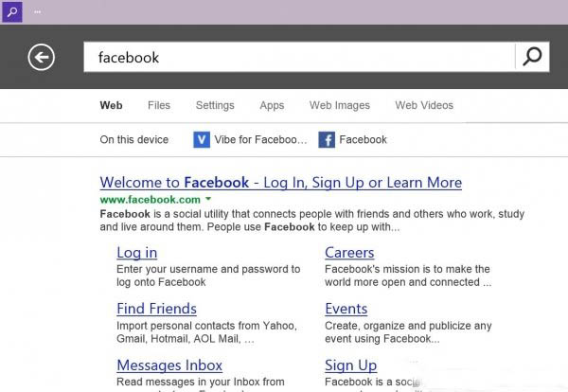This screenshot has height=392, width=568.
Task: Open the Welcome to Facebook result link
Action: (281, 182)
